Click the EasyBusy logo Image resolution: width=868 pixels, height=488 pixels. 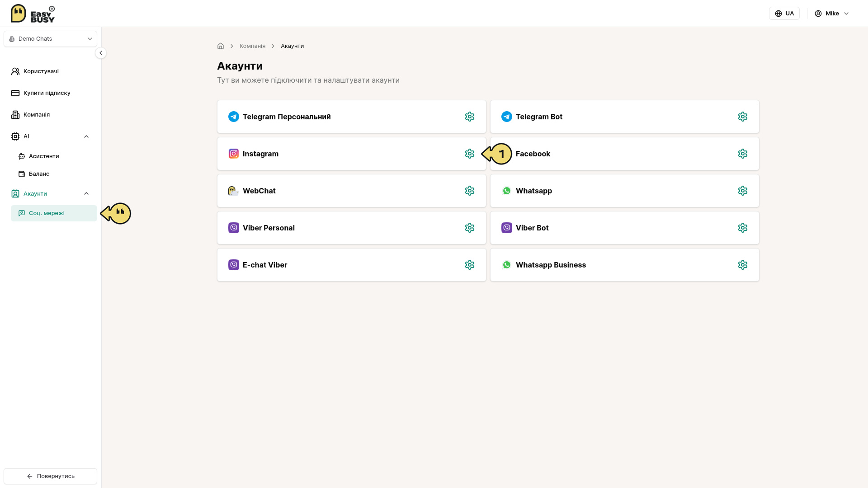(x=33, y=14)
